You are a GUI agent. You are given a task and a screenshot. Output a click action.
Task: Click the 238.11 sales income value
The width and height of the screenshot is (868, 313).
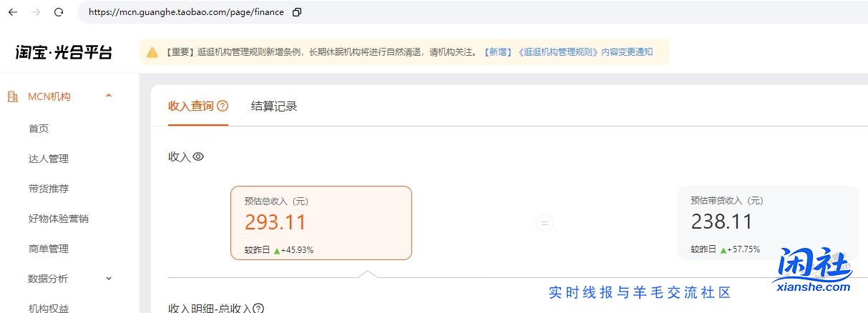pos(721,222)
